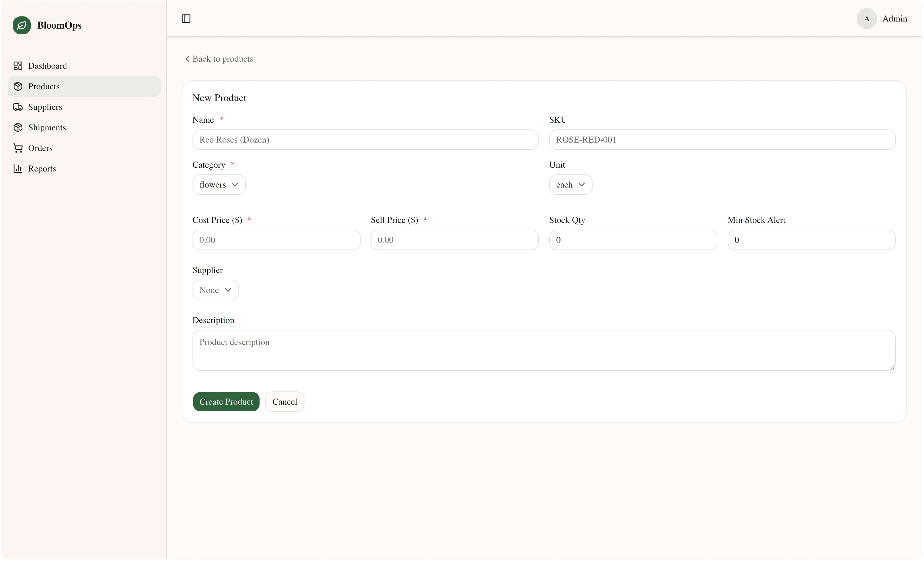This screenshot has height=561, width=924.
Task: Expand the Supplier dropdown set to None
Action: click(x=215, y=290)
